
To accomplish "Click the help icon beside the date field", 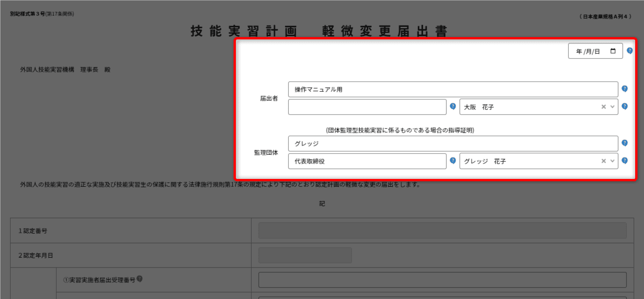I will click(x=630, y=51).
